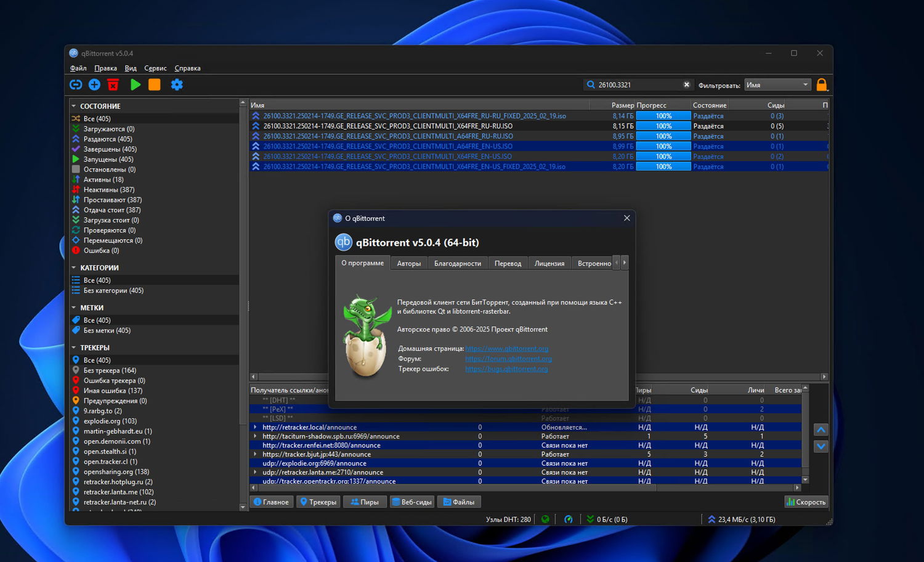The height and width of the screenshot is (562, 924).
Task: Open the forum.qbittorrent.org link
Action: pyautogui.click(x=508, y=359)
